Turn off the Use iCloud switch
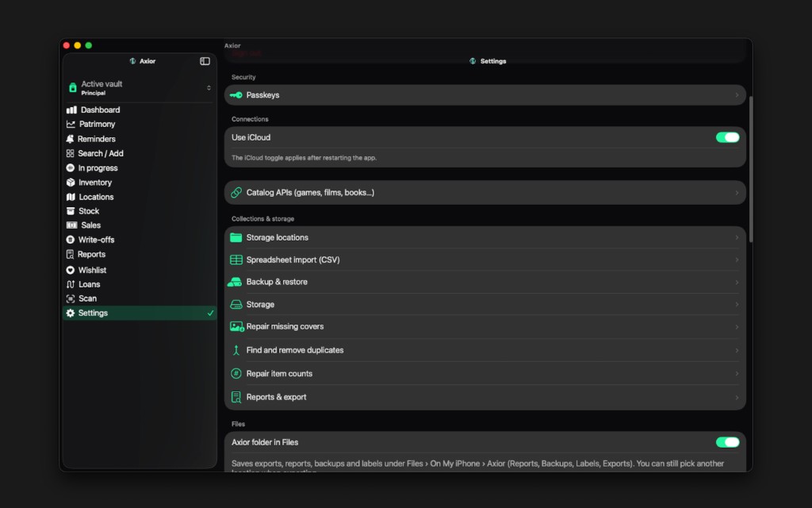Image resolution: width=812 pixels, height=508 pixels. 728,137
